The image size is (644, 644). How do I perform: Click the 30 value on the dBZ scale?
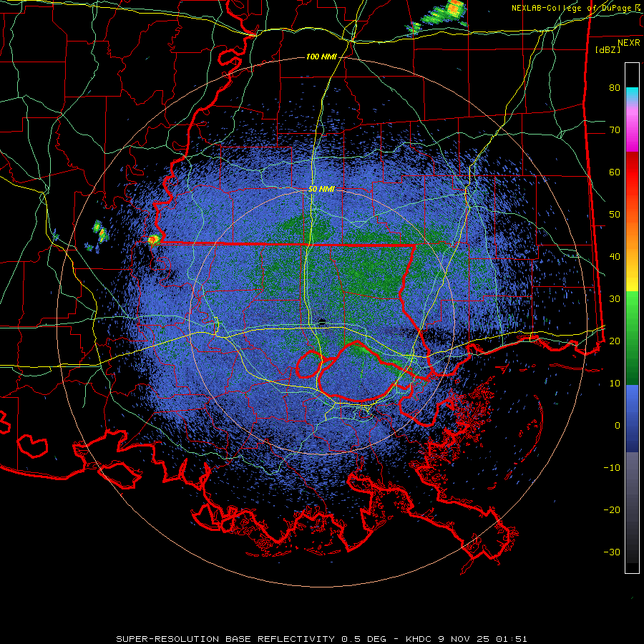(x=615, y=299)
